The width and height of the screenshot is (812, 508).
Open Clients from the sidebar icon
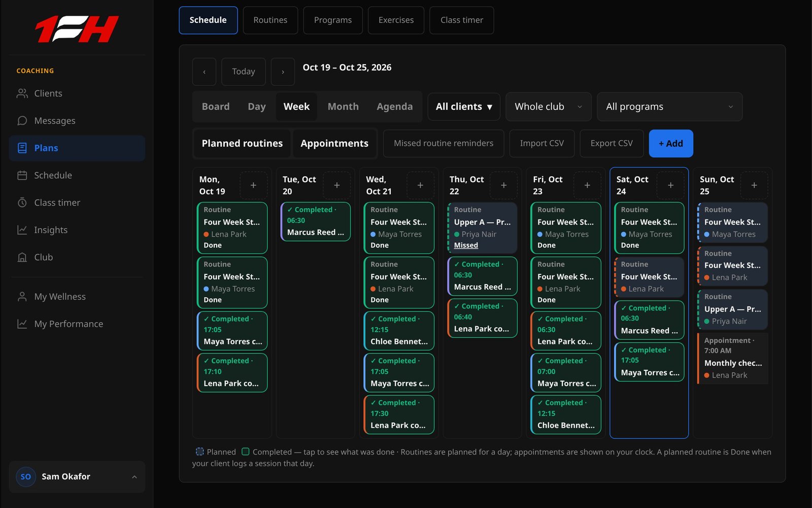[22, 93]
